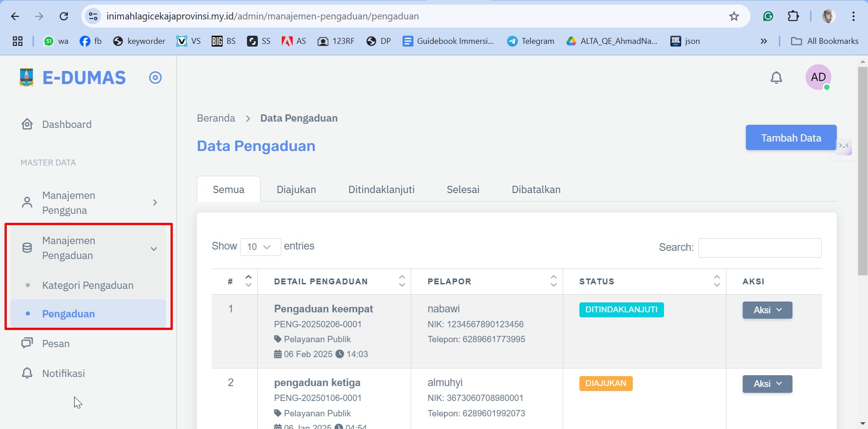This screenshot has height=429, width=868.
Task: Bookmark this page with star icon
Action: pos(734,16)
